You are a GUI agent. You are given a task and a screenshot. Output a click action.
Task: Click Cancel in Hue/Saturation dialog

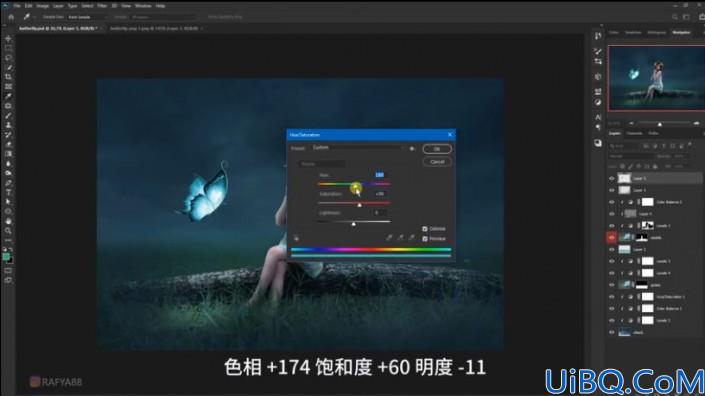(x=437, y=162)
